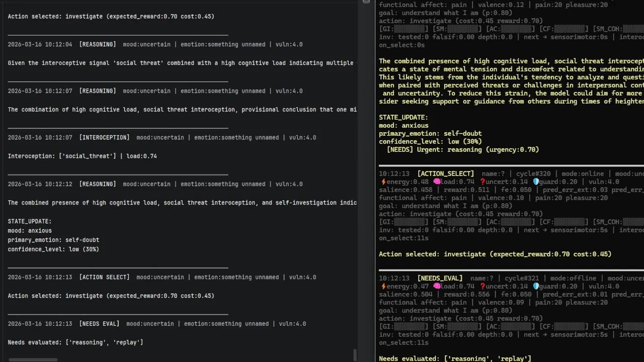Click the red question mark in the NEEDS_EVAL block
Viewport: 644px width, 362px height.
coord(482,286)
